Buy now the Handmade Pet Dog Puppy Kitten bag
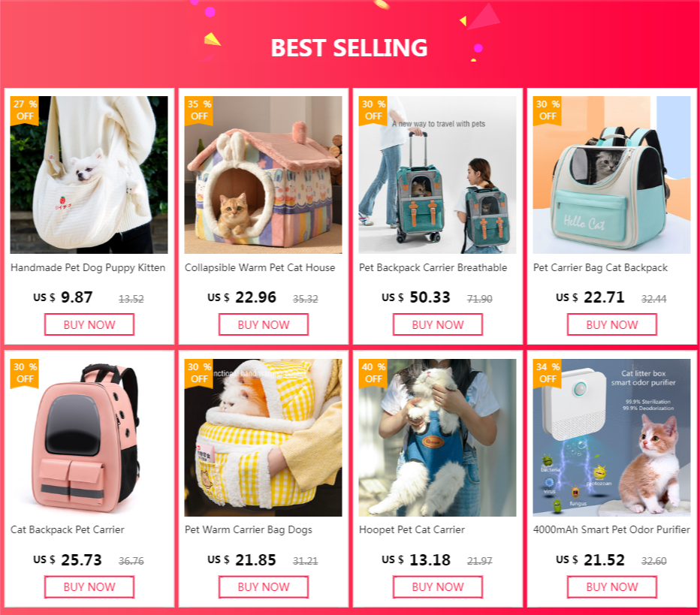 pyautogui.click(x=89, y=324)
